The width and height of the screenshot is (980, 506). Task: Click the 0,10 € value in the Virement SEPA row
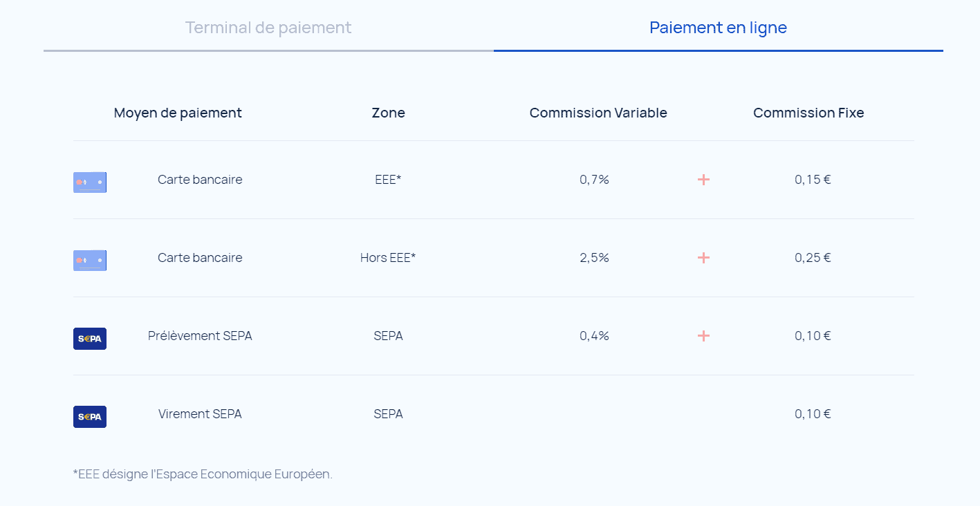pos(813,414)
